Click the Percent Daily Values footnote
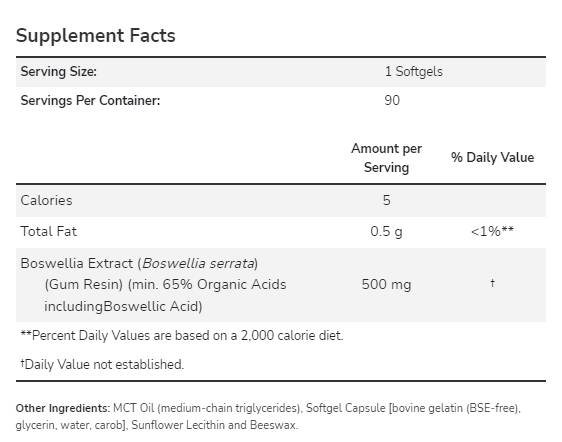The height and width of the screenshot is (442, 562). tap(182, 336)
